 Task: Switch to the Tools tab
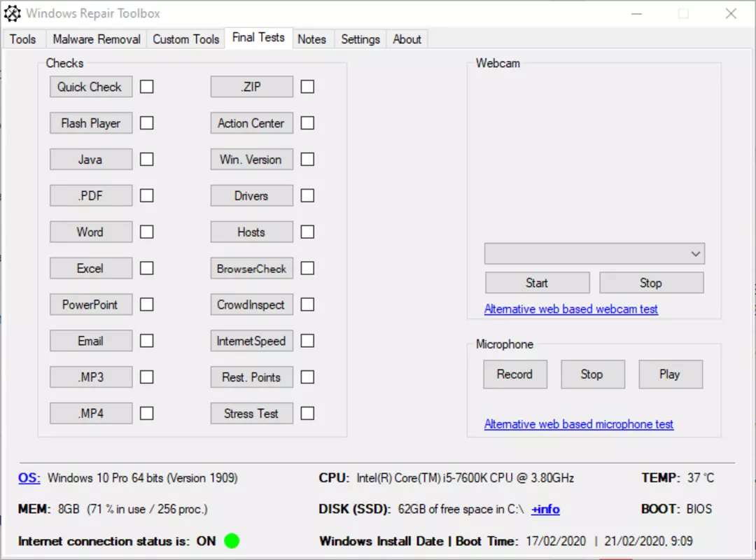pos(22,39)
